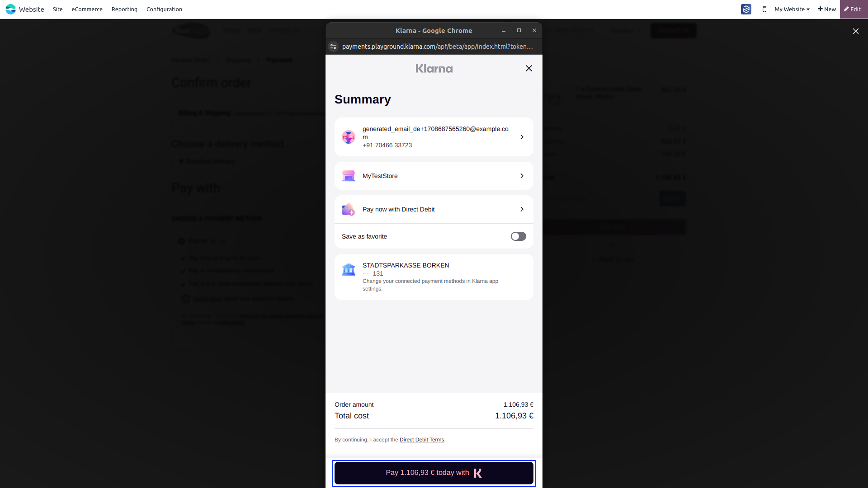
Task: Click the New button in the top bar
Action: (x=827, y=9)
